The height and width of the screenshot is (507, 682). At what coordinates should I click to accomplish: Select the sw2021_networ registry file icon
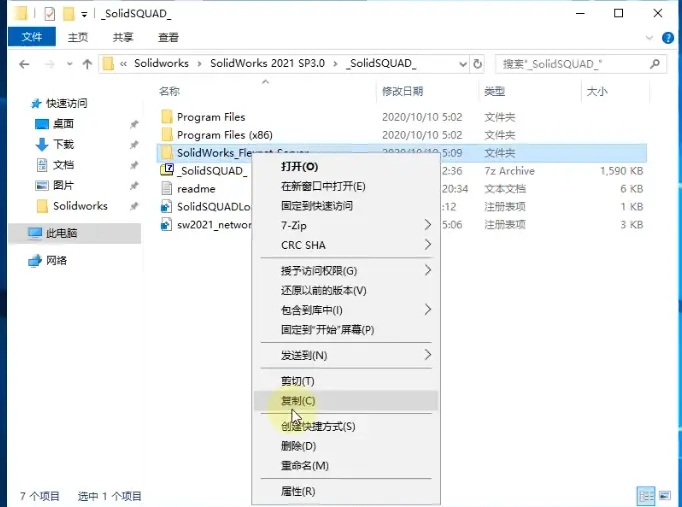point(167,224)
